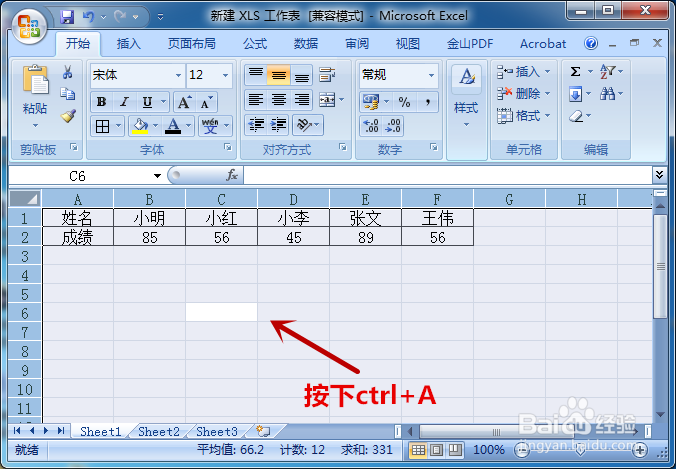Undo the last action
Image resolution: width=676 pixels, height=469 pixels.
coord(88,17)
